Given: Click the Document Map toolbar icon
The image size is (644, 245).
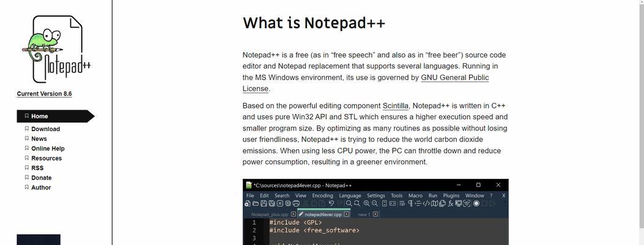Looking at the screenshot, I should [435, 203].
